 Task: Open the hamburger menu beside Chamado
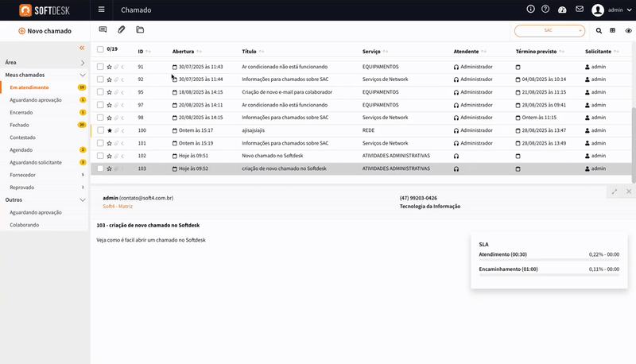(101, 10)
